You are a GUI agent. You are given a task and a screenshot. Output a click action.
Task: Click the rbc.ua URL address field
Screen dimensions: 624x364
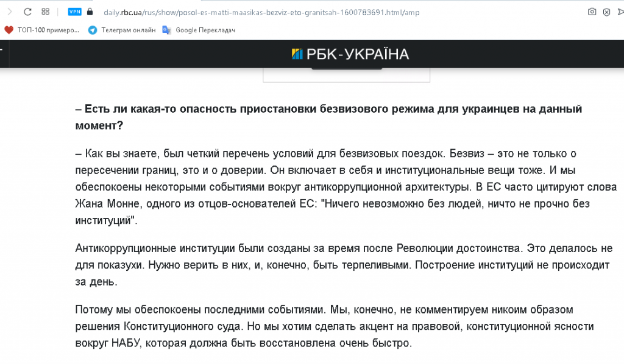pyautogui.click(x=261, y=12)
